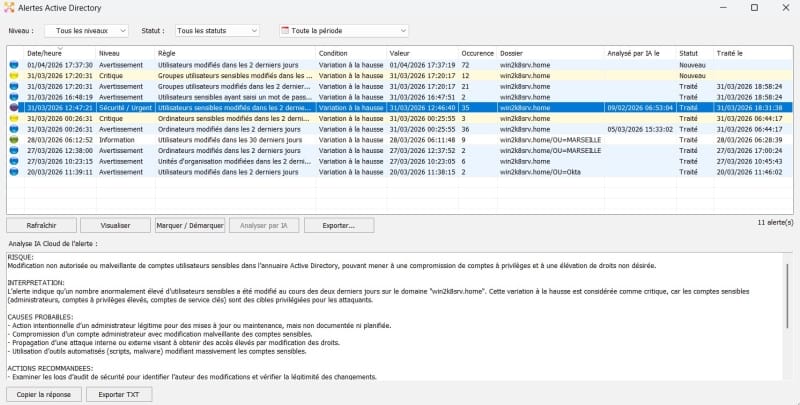Click the Marquer / Démarquer button
800x405 pixels.
click(190, 226)
